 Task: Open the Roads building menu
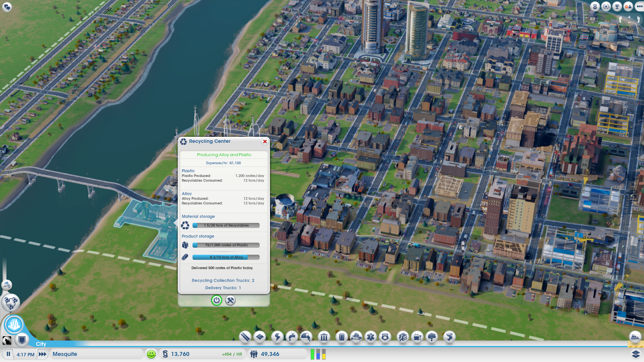point(245,337)
